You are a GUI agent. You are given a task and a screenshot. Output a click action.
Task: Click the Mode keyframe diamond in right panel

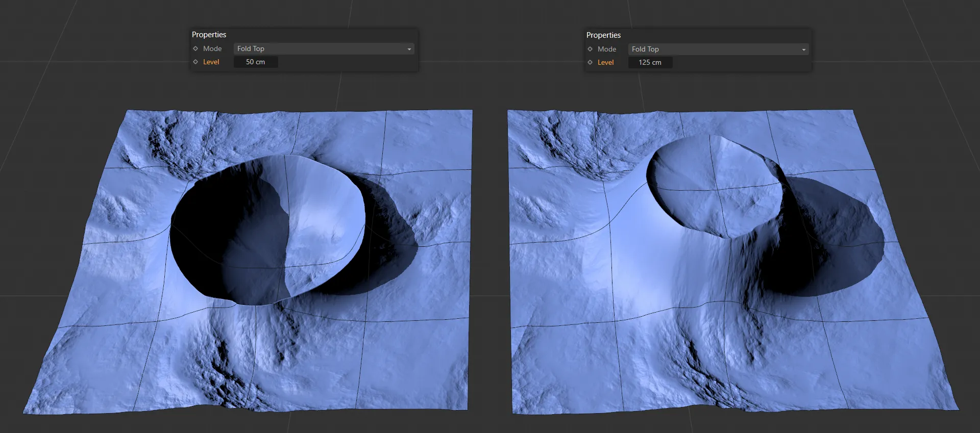(x=590, y=49)
